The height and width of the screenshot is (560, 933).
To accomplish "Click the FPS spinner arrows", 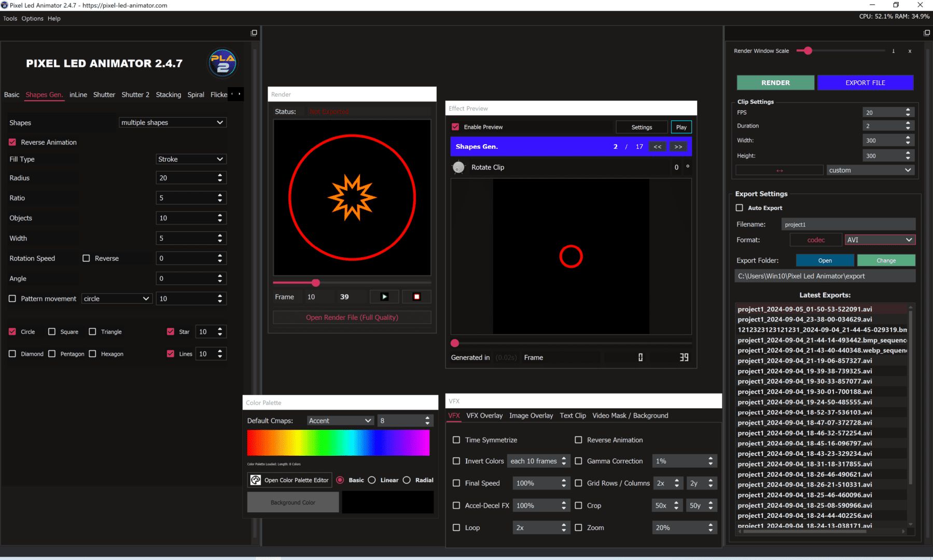I will (908, 112).
